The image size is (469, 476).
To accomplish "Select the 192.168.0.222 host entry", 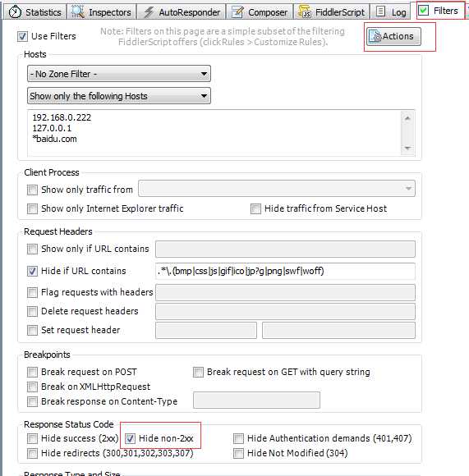I will [62, 118].
